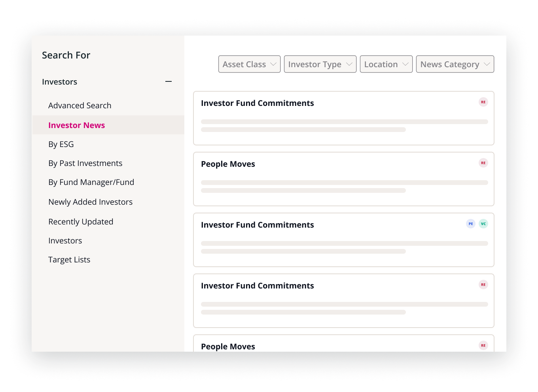Open the Asset Class filter dropdown

249,64
